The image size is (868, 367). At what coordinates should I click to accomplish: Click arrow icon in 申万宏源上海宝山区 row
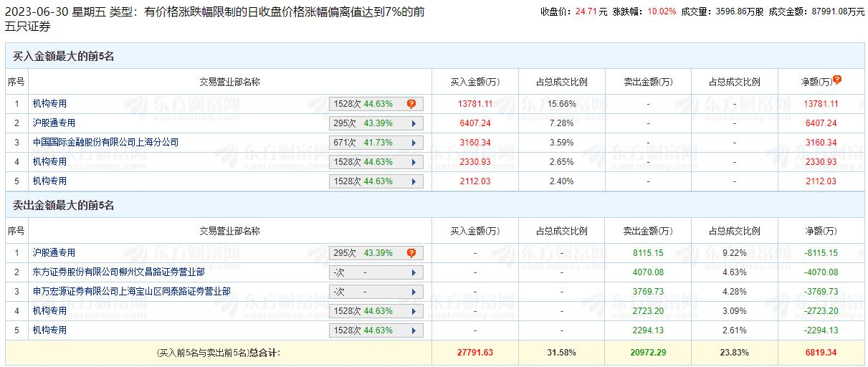coord(414,292)
